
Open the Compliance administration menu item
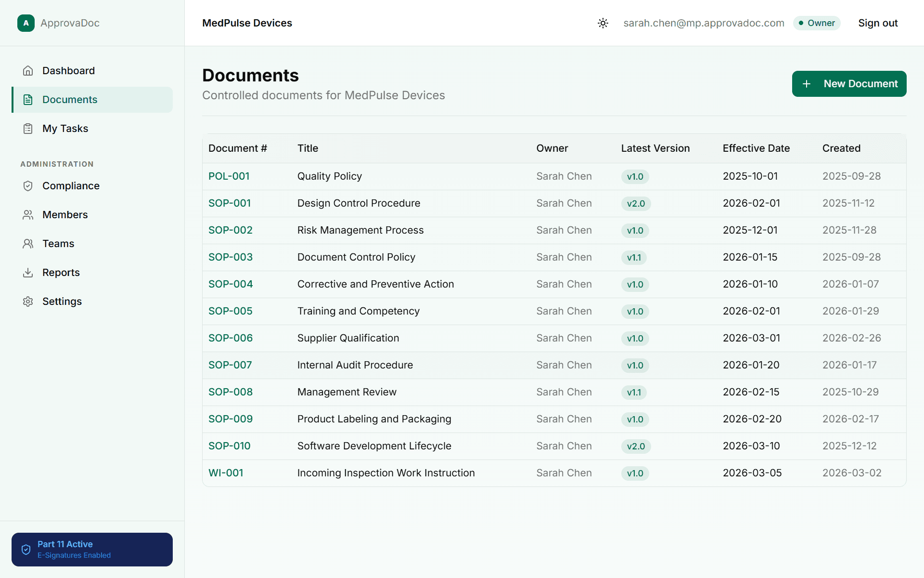click(x=71, y=185)
